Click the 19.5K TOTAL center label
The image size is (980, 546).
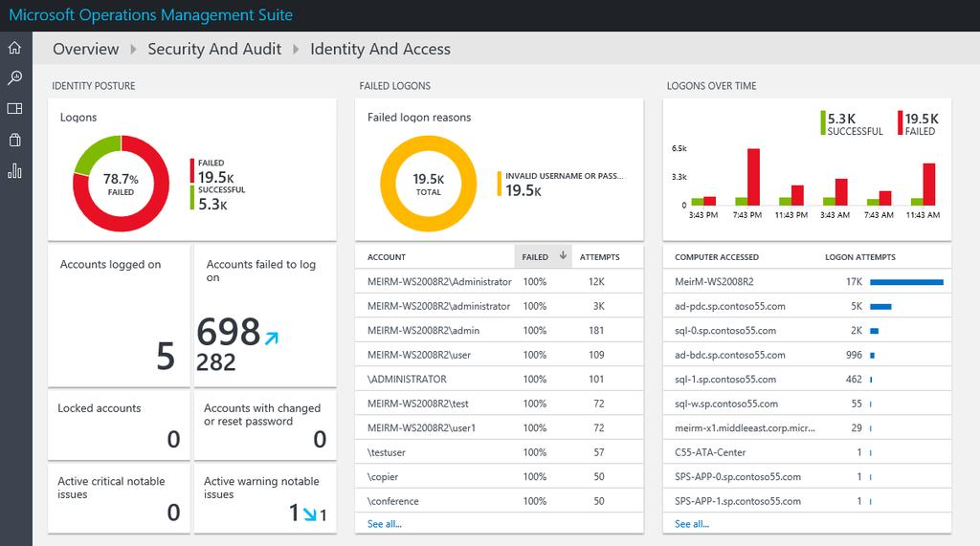(428, 185)
